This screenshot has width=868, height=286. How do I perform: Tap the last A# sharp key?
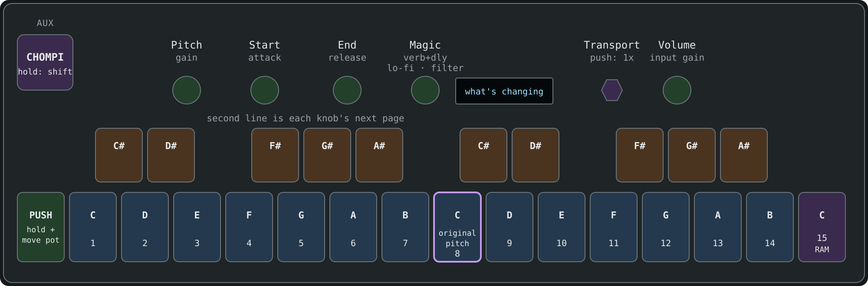[x=744, y=155]
